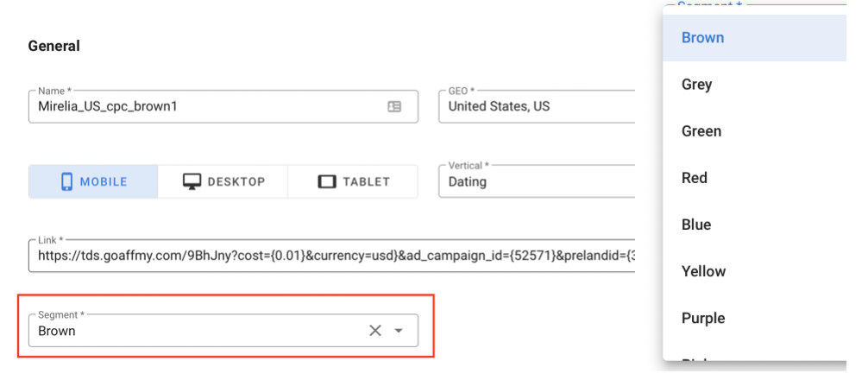This screenshot has width=868, height=380.
Task: Select DESKTOP device type
Action: (223, 181)
